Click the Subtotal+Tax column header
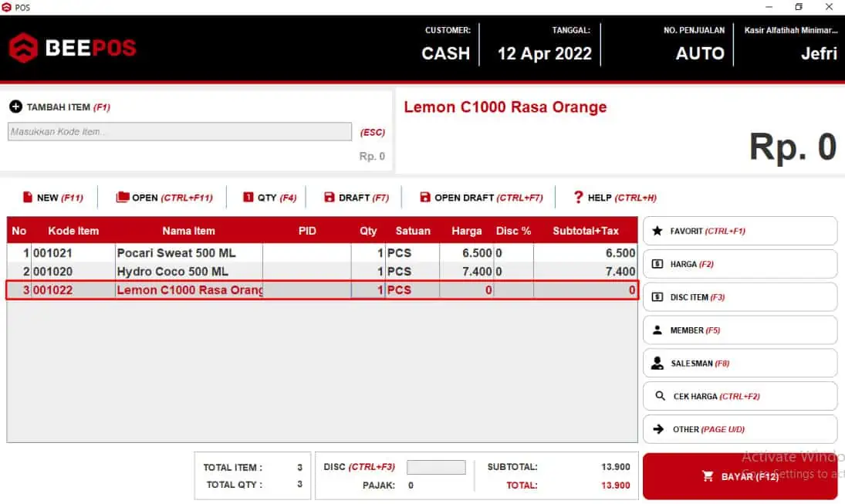Screen dimensions: 845x504 pos(586,231)
